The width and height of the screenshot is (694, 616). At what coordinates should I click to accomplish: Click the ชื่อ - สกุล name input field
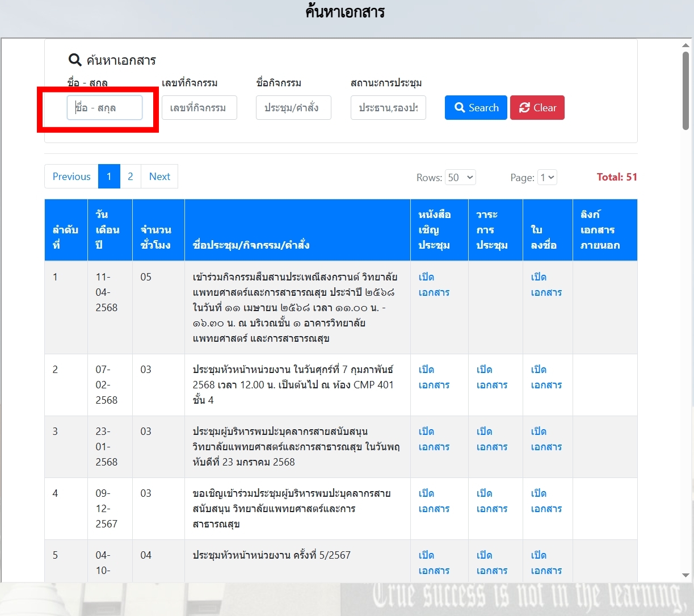(x=105, y=108)
